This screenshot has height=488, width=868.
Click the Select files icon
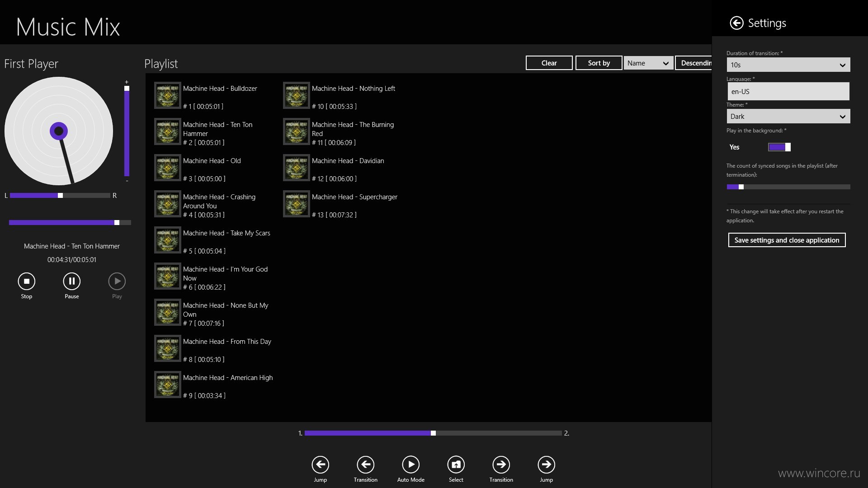pos(456,465)
